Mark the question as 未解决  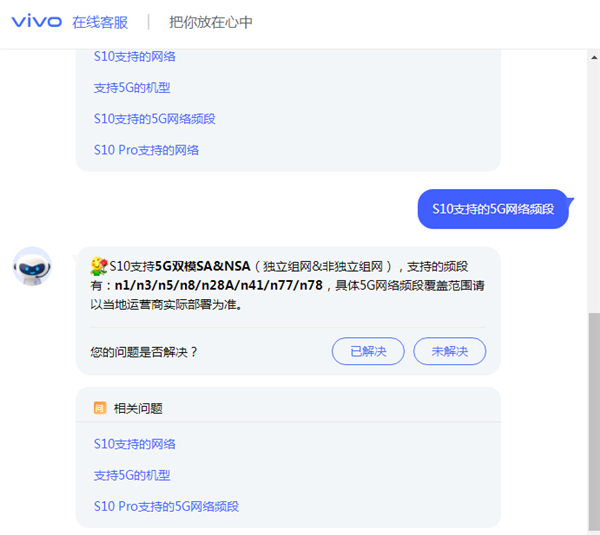coord(450,351)
